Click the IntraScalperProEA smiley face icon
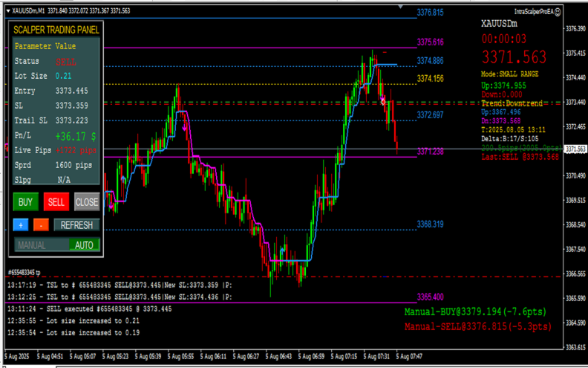This screenshot has width=588, height=368. (558, 12)
